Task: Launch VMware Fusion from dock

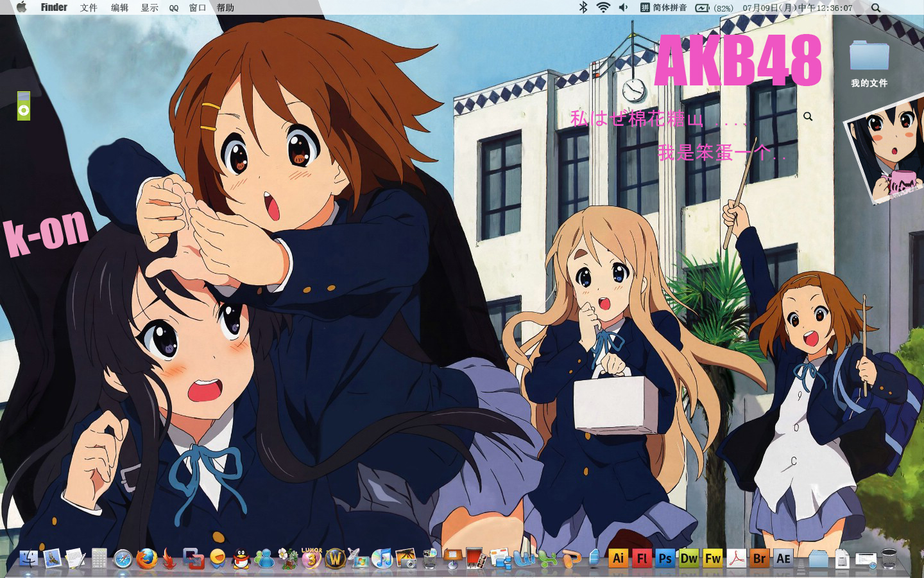Action: tap(193, 559)
